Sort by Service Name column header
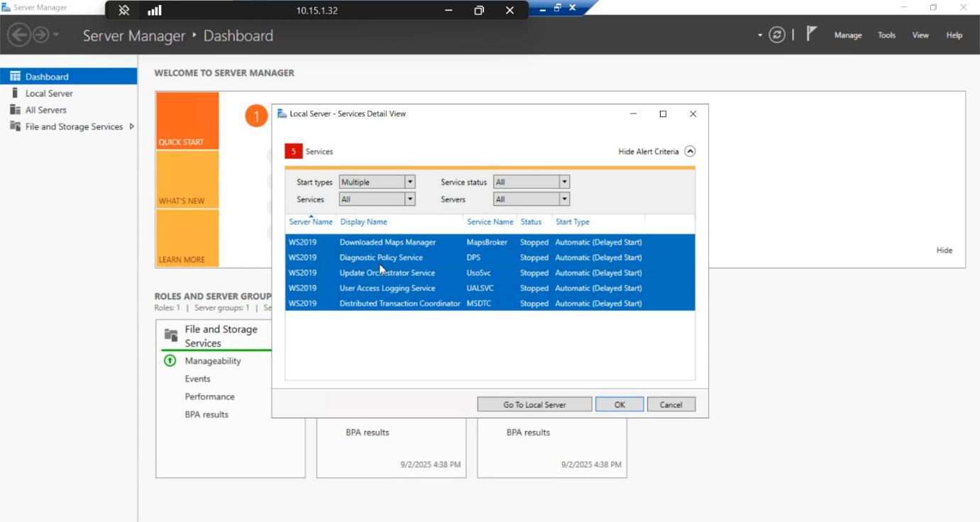 pos(490,222)
